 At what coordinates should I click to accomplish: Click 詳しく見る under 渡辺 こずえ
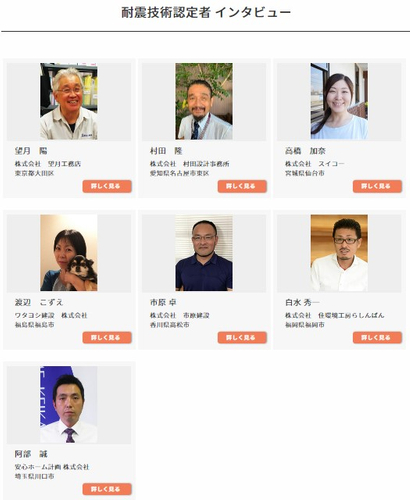pos(107,338)
